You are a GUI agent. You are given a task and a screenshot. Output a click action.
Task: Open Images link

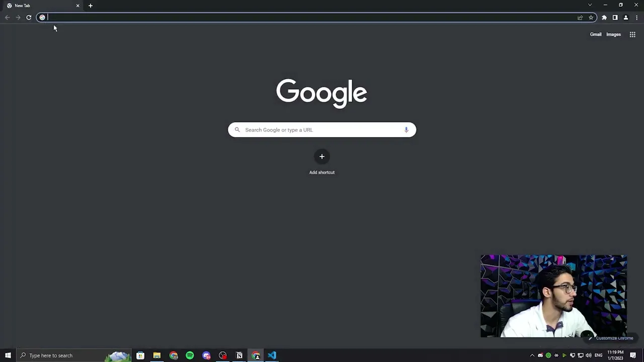coord(613,34)
